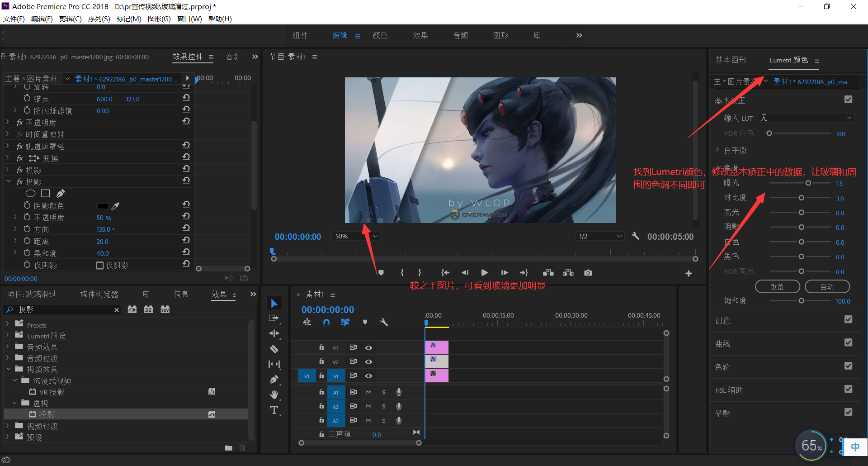
Task: Click the Mark Out bracket button
Action: [420, 273]
